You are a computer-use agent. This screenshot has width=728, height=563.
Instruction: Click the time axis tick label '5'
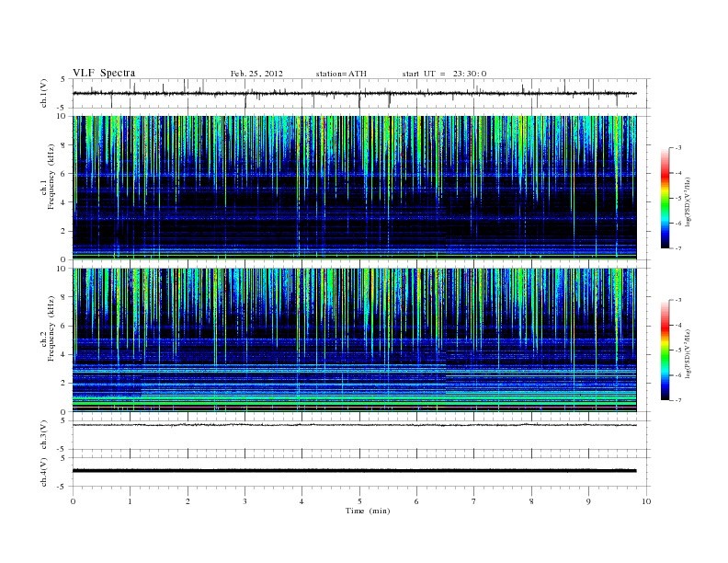(359, 501)
